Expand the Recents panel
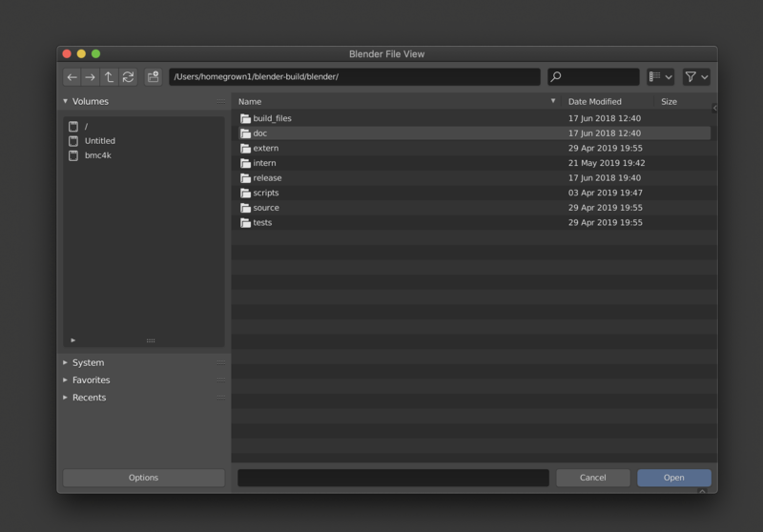The width and height of the screenshot is (763, 532). pos(65,398)
